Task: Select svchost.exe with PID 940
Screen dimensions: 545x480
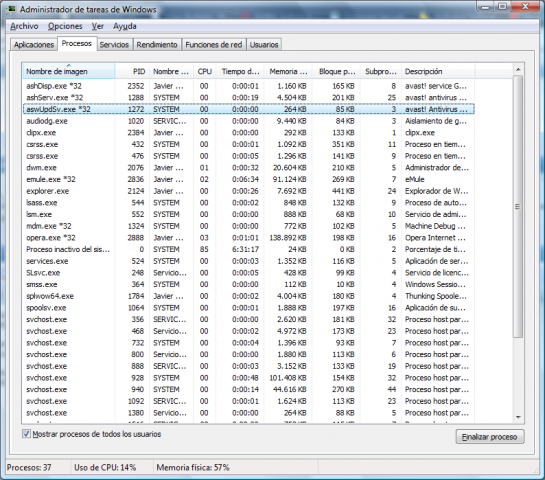Action: click(249, 390)
